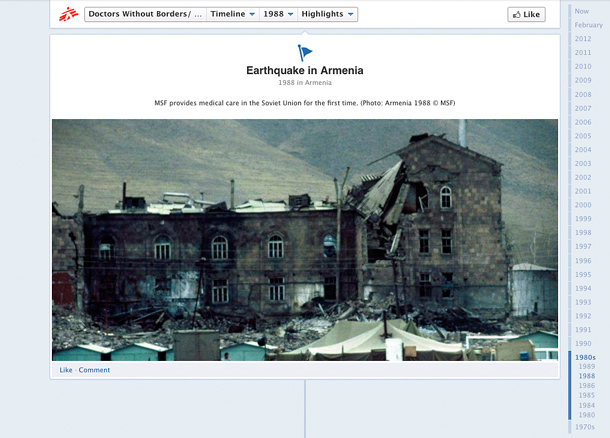Jump to February in the timeline sidebar

(x=588, y=25)
